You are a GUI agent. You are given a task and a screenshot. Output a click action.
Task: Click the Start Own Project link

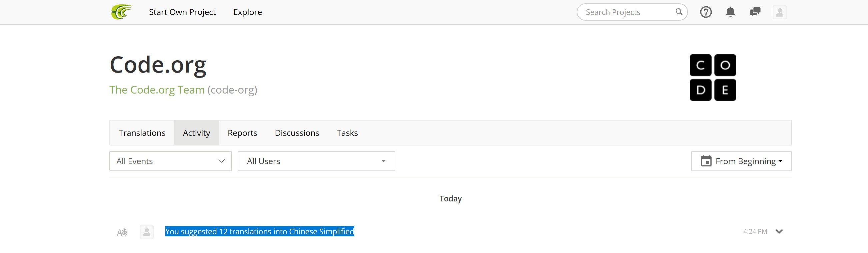[182, 12]
